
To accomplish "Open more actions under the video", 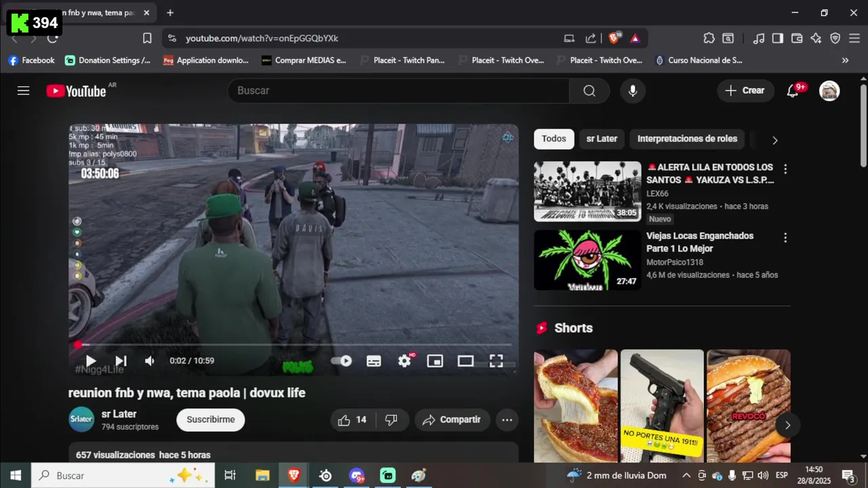I will 507,420.
